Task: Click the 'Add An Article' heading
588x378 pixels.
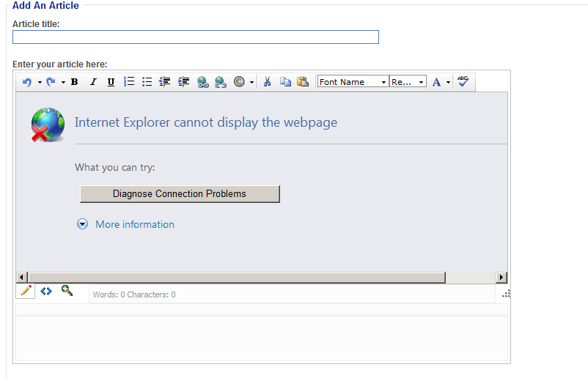Action: [45, 6]
